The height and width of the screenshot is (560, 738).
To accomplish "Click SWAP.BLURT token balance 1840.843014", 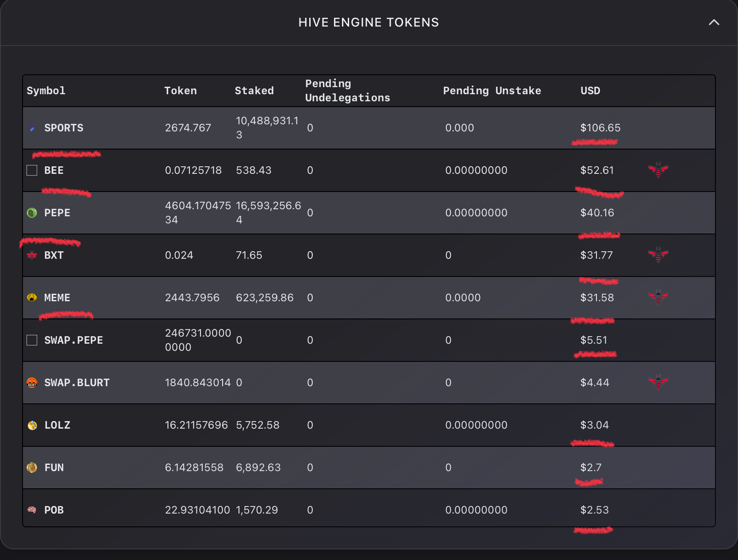I will (198, 383).
